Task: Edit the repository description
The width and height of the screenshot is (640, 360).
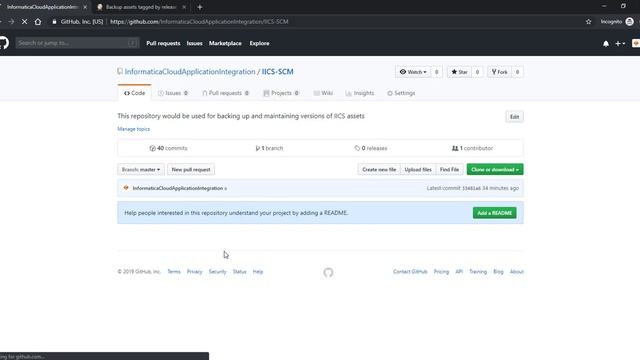Action: (x=514, y=117)
